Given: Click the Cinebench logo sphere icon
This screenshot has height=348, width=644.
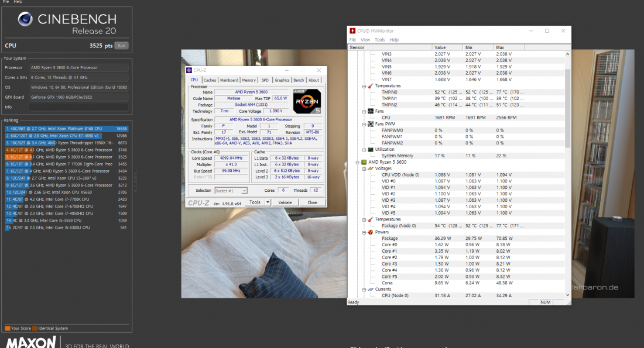Looking at the screenshot, I should click(25, 20).
